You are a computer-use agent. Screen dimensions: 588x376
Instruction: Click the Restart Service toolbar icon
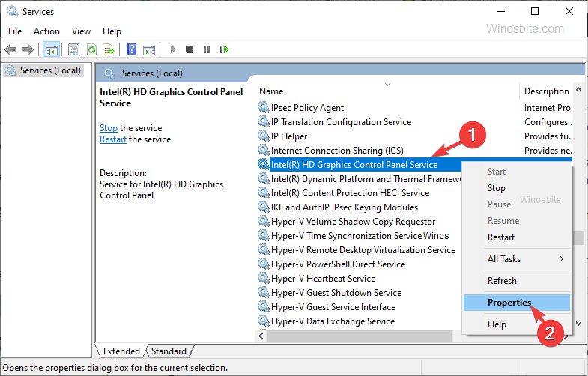pos(224,49)
